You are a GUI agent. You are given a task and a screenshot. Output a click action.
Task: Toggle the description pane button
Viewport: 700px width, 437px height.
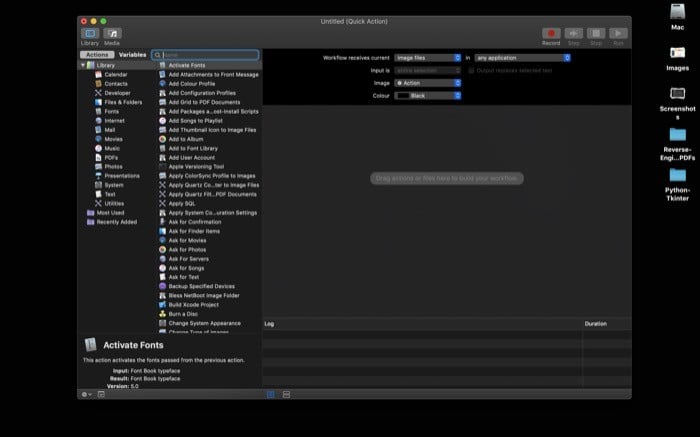101,395
